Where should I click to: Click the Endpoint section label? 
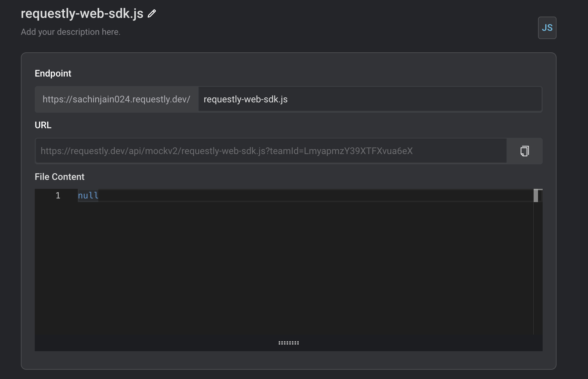click(x=53, y=73)
